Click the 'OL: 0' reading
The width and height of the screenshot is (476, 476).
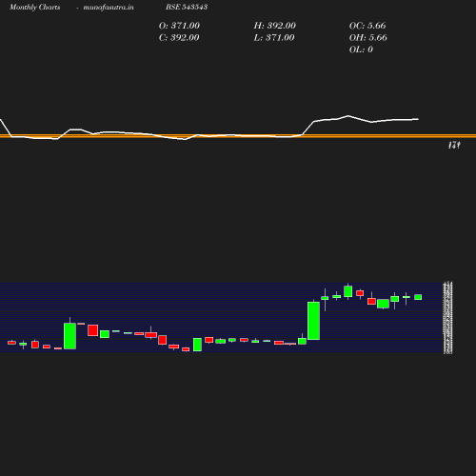pyautogui.click(x=361, y=50)
